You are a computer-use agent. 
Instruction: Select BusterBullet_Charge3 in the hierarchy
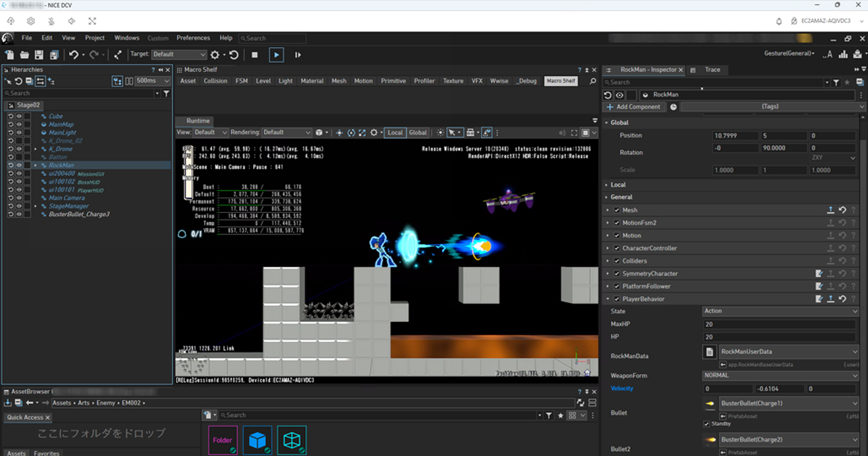[79, 214]
